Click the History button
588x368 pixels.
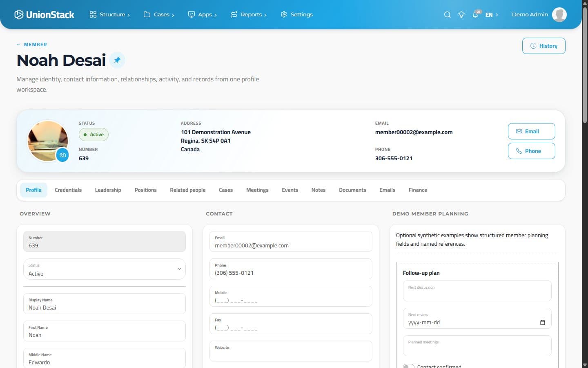pos(544,46)
